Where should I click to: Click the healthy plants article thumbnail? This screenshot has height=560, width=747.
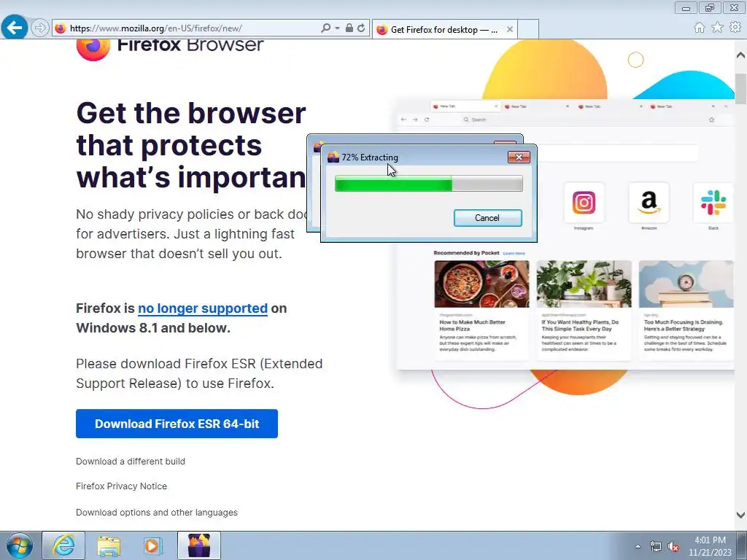(x=584, y=284)
